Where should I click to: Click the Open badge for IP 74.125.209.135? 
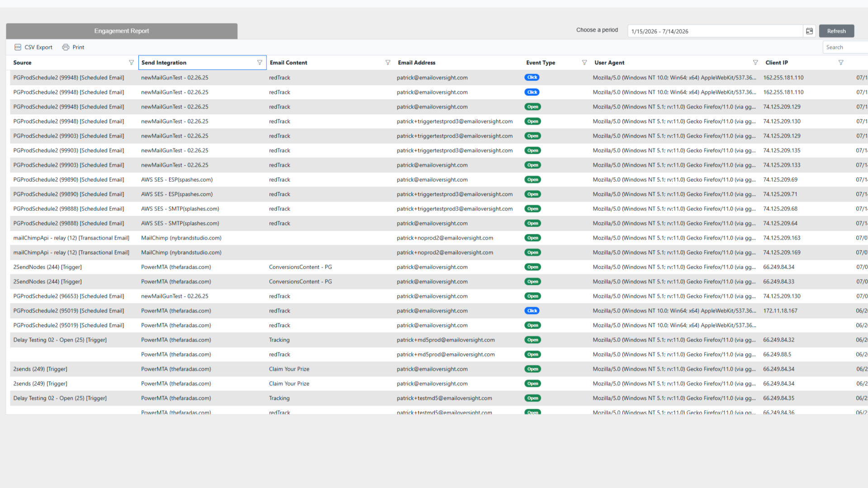click(532, 151)
